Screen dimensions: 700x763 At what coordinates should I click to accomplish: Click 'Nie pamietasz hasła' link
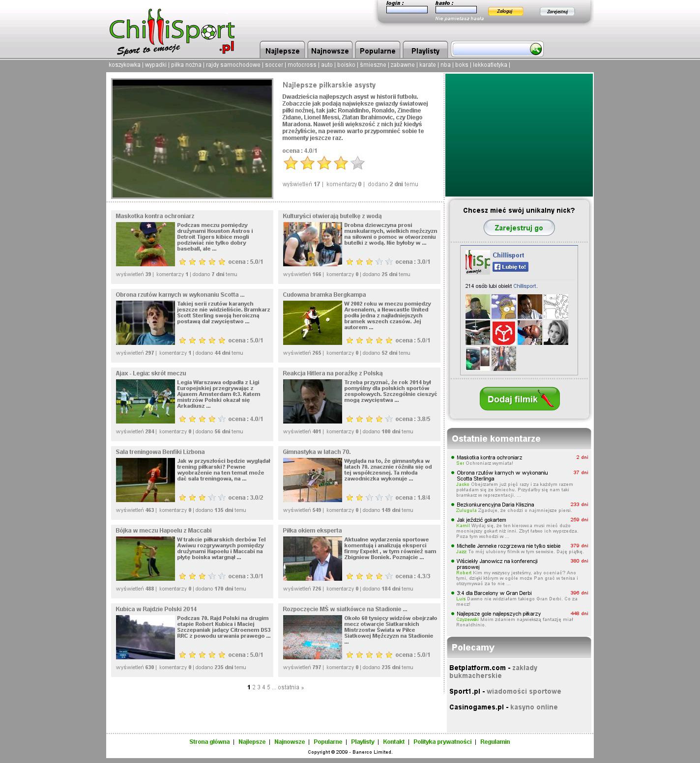tap(459, 19)
